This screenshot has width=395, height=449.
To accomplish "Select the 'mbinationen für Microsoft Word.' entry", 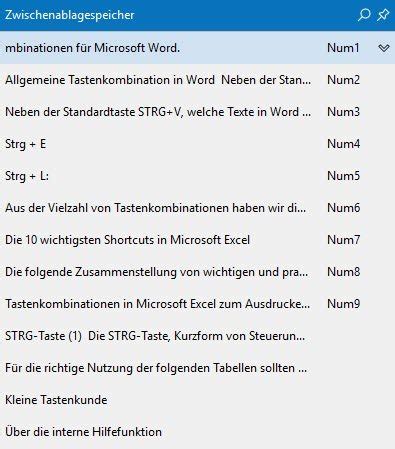I will pyautogui.click(x=197, y=48).
